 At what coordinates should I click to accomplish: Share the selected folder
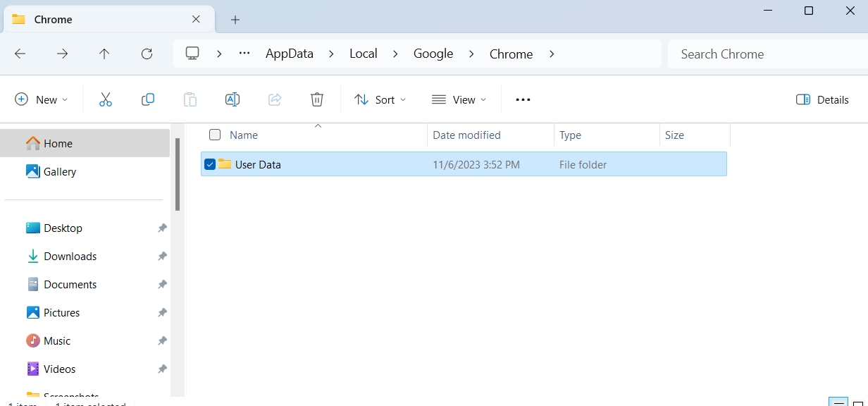click(x=275, y=99)
